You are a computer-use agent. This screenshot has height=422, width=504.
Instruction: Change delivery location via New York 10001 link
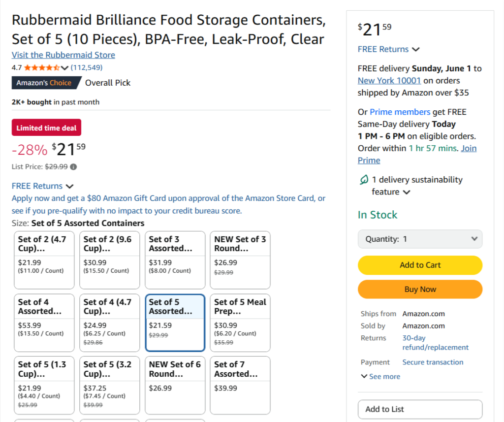[x=389, y=80]
